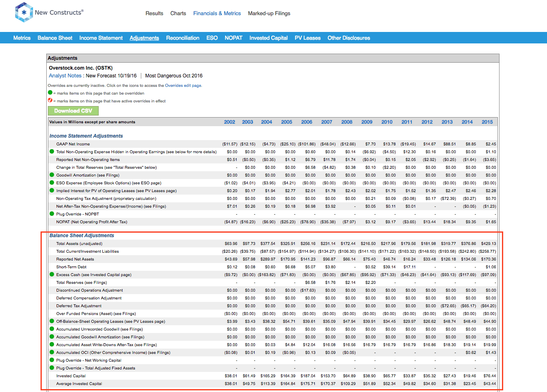Switch to the NOPAT tab
Image resolution: width=547 pixels, height=392 pixels.
click(233, 38)
